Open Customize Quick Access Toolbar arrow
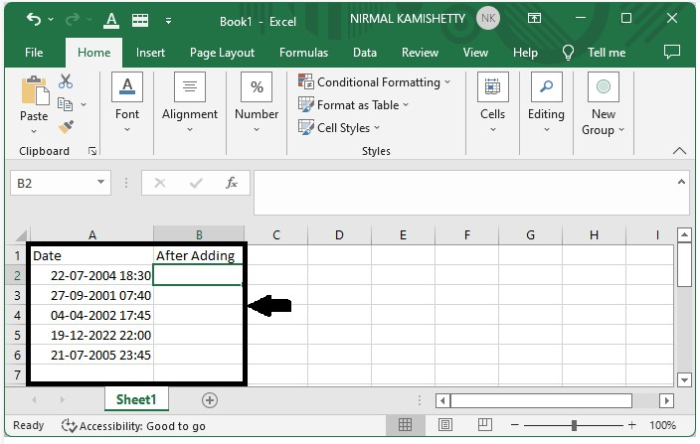 pos(168,21)
